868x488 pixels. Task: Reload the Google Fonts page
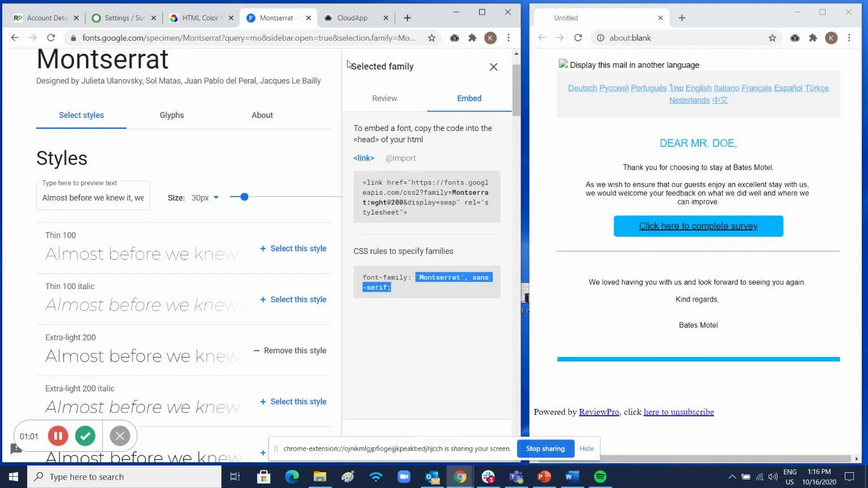coord(51,38)
